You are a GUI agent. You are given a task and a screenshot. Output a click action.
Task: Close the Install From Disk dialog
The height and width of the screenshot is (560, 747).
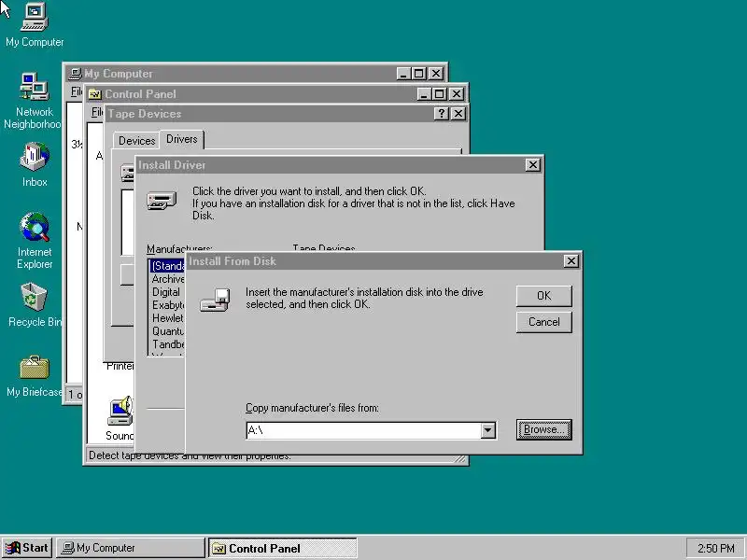click(x=571, y=261)
